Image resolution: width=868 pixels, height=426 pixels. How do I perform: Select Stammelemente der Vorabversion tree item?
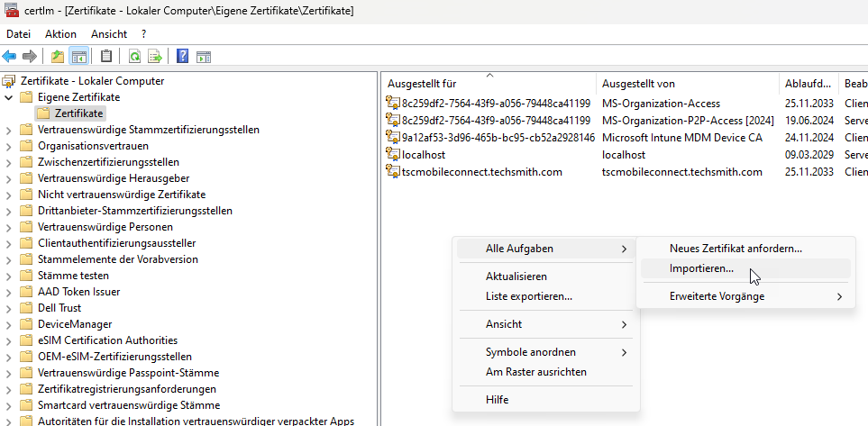click(x=118, y=258)
